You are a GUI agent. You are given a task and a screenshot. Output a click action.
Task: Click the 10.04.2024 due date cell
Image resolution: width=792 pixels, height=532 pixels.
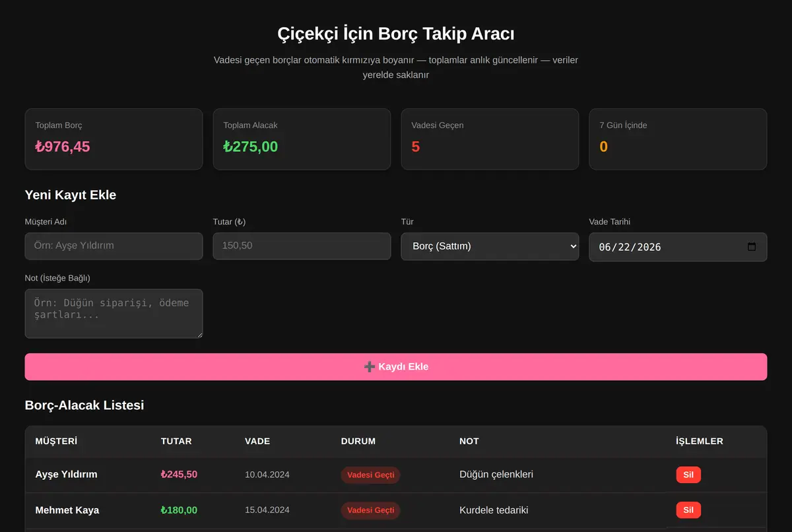267,475
